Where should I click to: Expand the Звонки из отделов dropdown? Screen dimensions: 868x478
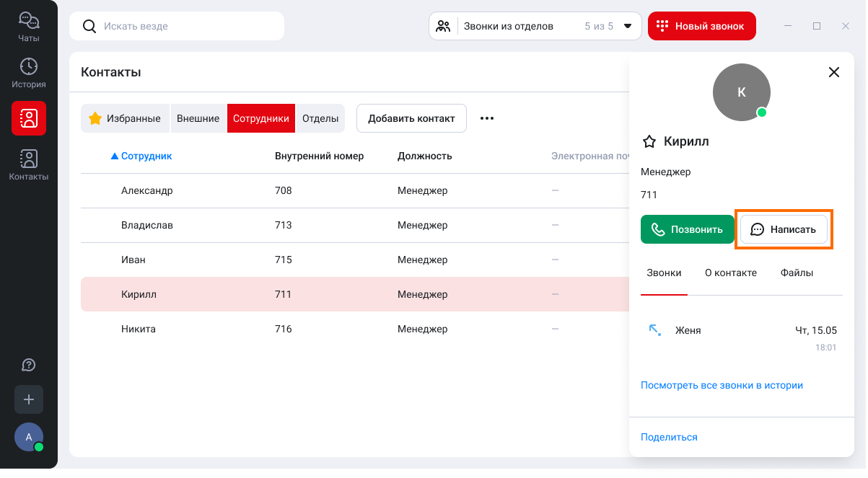tap(627, 26)
